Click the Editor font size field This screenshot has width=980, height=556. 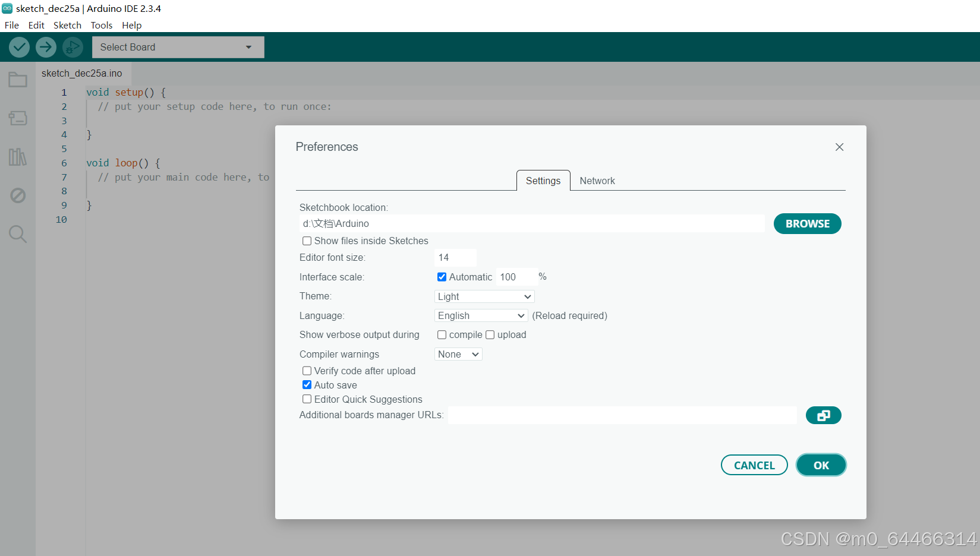click(x=455, y=257)
